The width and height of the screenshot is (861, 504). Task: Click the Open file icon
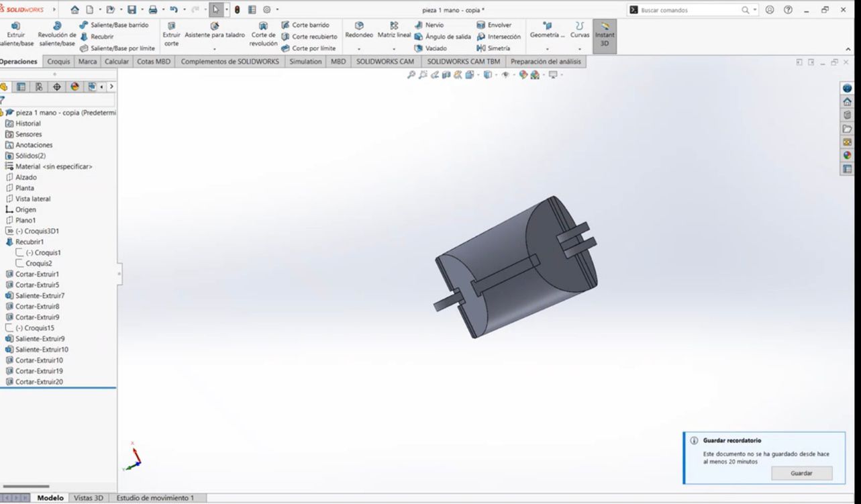tap(110, 10)
